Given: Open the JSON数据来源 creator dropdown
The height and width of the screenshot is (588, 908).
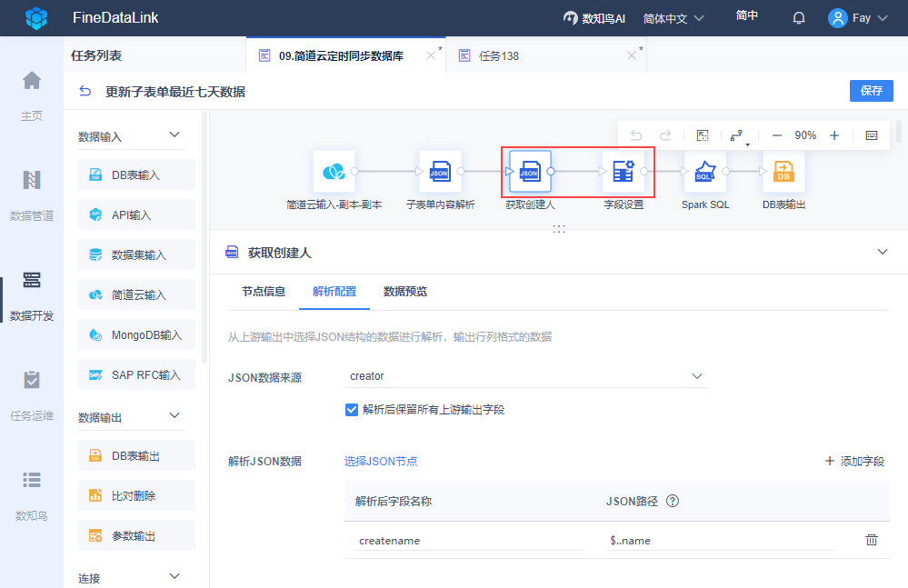Looking at the screenshot, I should coord(526,376).
